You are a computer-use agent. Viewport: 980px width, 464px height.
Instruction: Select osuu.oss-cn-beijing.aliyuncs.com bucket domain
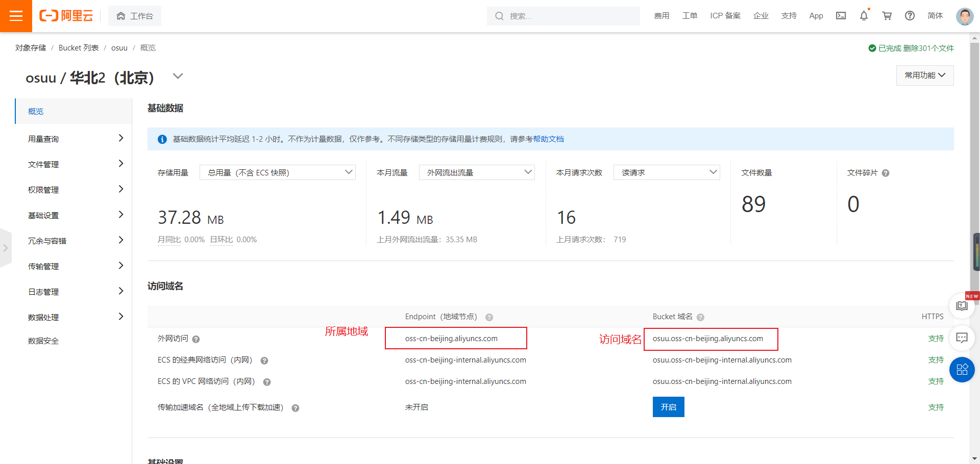click(707, 339)
